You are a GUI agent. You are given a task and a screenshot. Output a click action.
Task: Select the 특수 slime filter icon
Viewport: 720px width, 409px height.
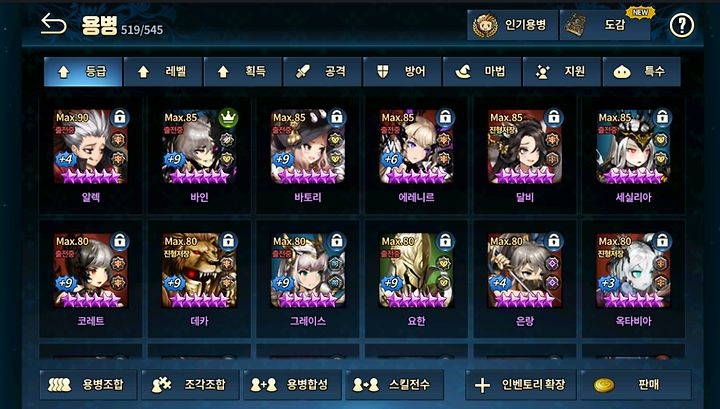[641, 72]
